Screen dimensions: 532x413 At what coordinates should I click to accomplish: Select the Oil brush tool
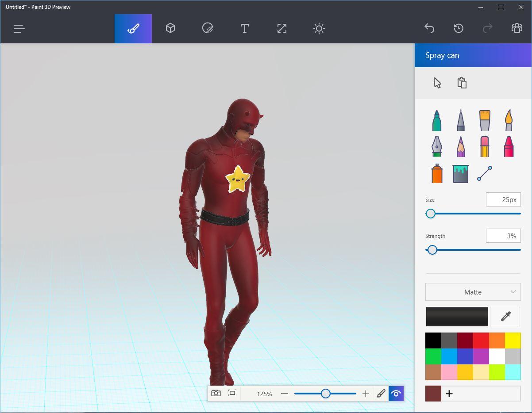(485, 121)
